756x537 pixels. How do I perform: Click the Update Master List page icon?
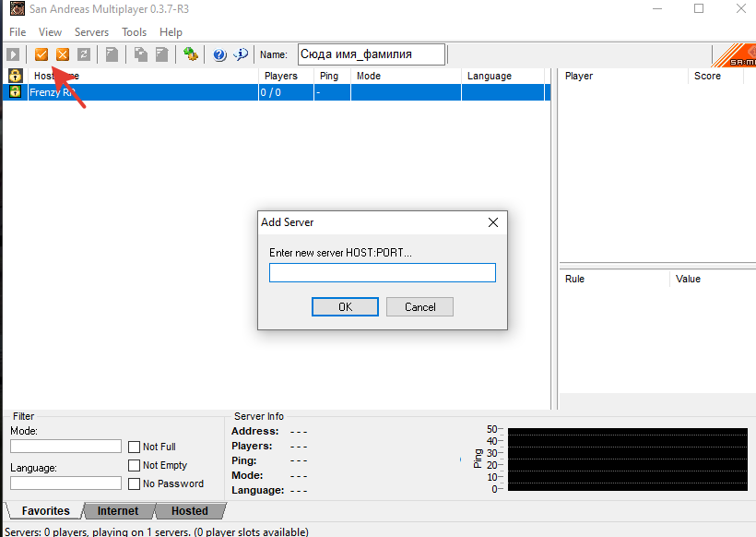pos(112,54)
